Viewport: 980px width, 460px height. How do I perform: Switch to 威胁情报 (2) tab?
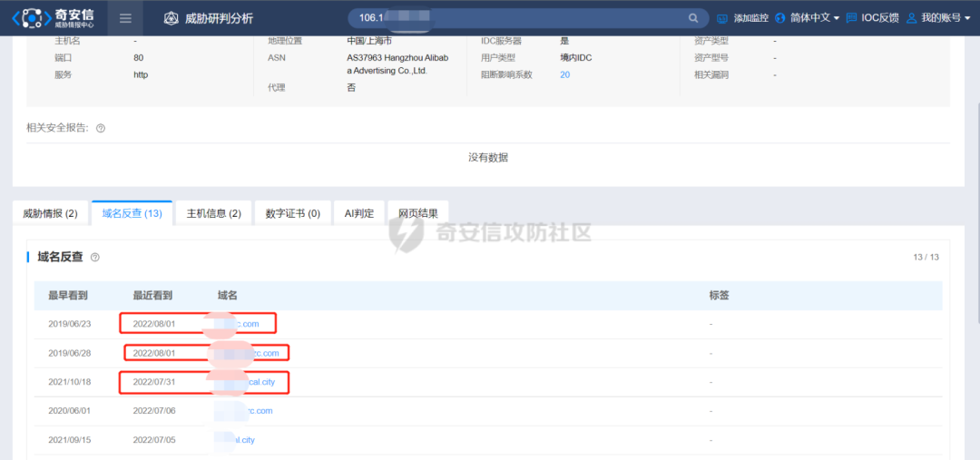coord(50,214)
